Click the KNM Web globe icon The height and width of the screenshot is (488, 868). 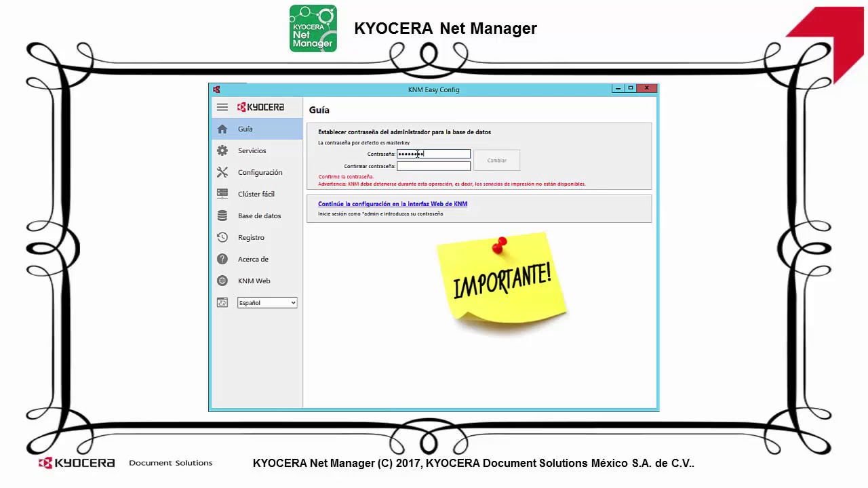[222, 281]
